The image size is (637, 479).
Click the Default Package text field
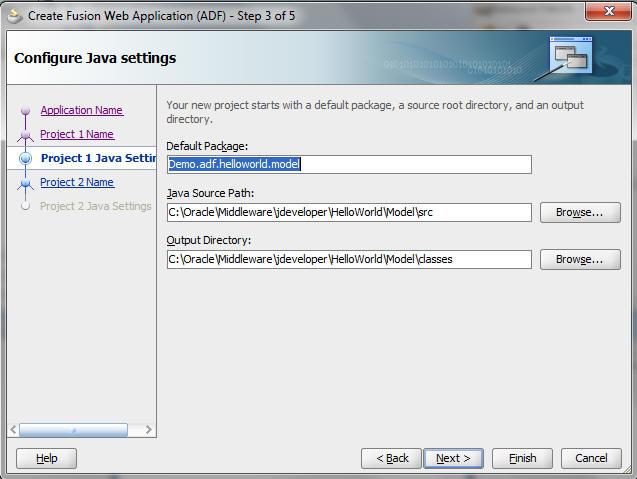tap(349, 164)
